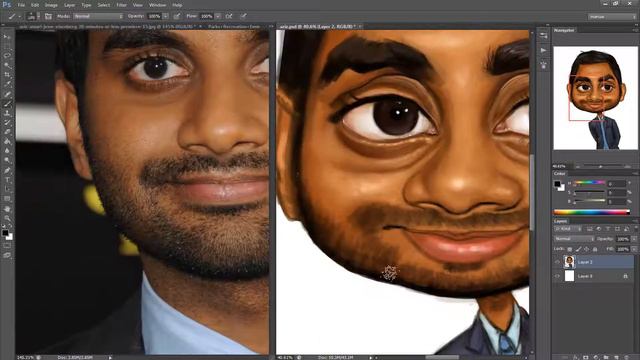
Task: Select the Paint Bucket tool
Action: (x=7, y=142)
